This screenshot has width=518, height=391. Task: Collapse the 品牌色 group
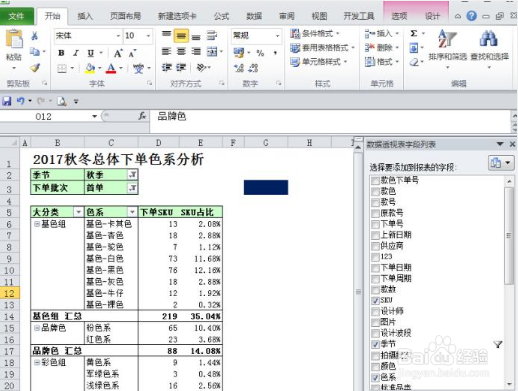coord(37,328)
